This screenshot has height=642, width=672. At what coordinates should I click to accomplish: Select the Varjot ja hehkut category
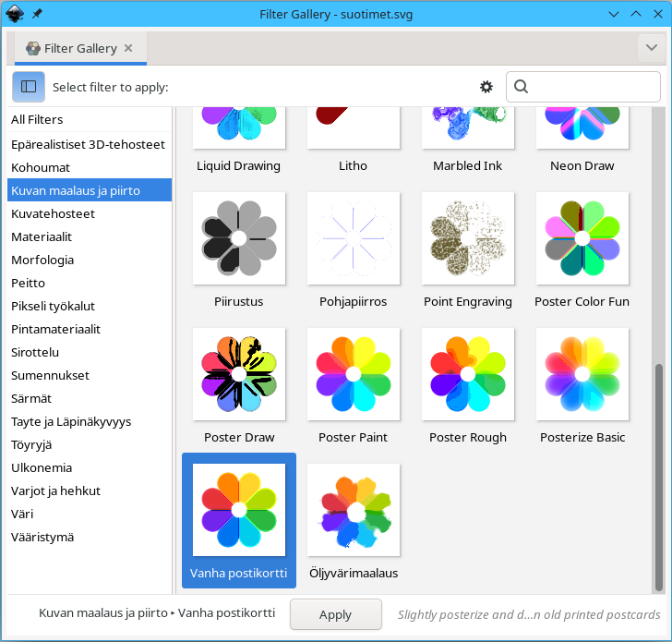pos(55,491)
